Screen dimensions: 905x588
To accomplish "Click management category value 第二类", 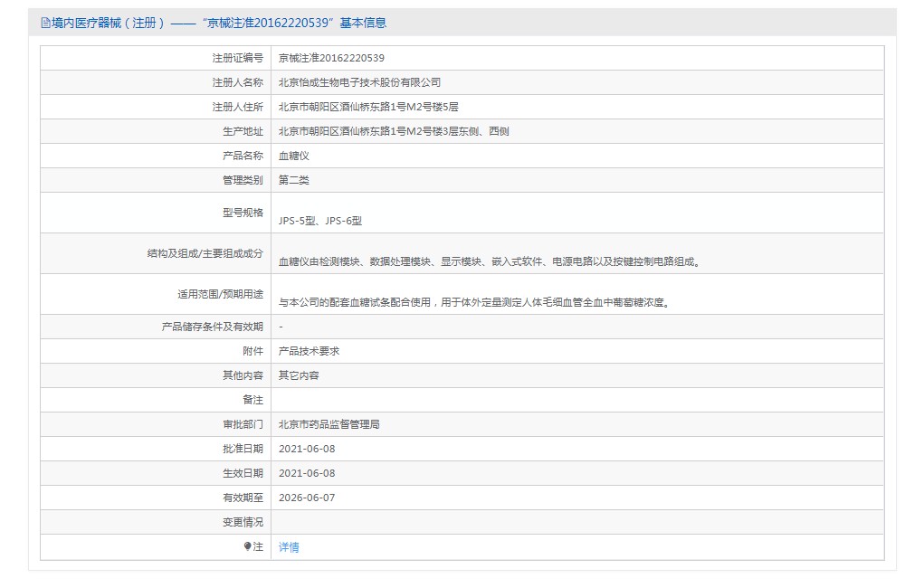I will (294, 180).
